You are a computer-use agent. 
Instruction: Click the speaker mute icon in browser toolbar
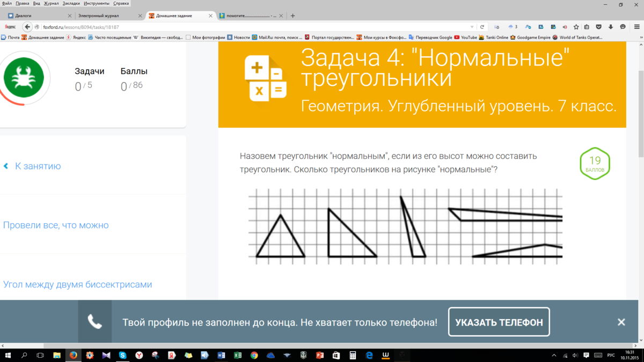[x=565, y=27]
